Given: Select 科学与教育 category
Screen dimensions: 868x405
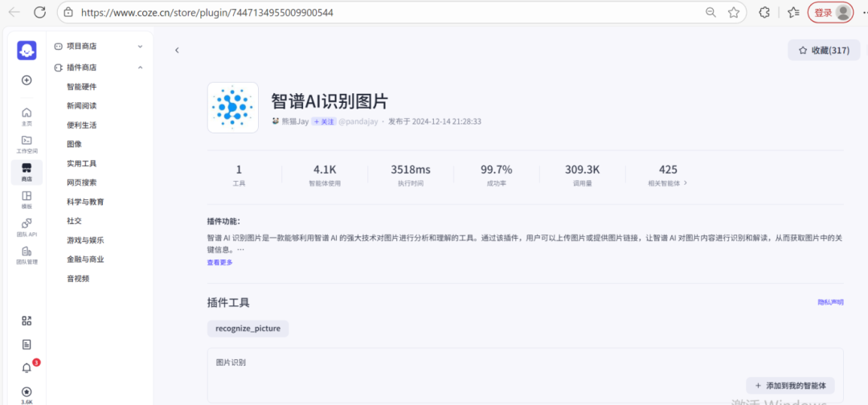Looking at the screenshot, I should coord(85,202).
